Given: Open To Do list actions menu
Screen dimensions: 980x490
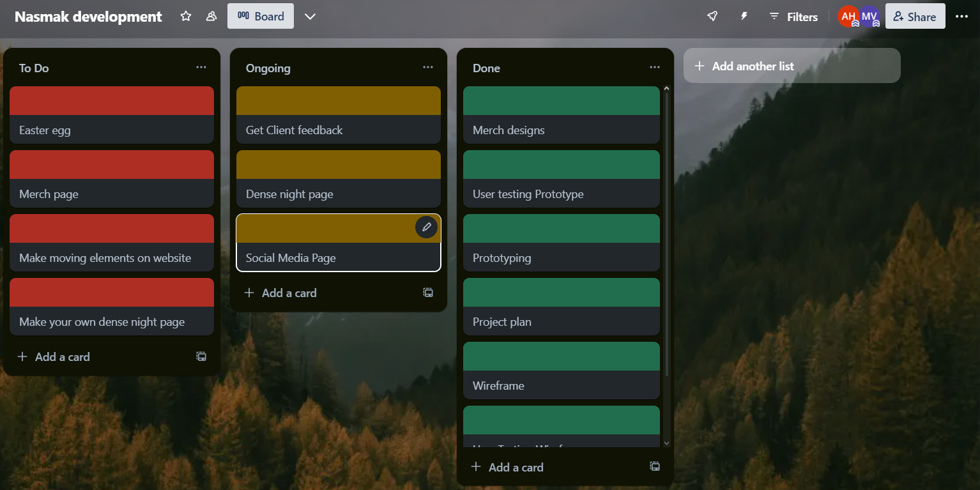Looking at the screenshot, I should click(x=201, y=68).
